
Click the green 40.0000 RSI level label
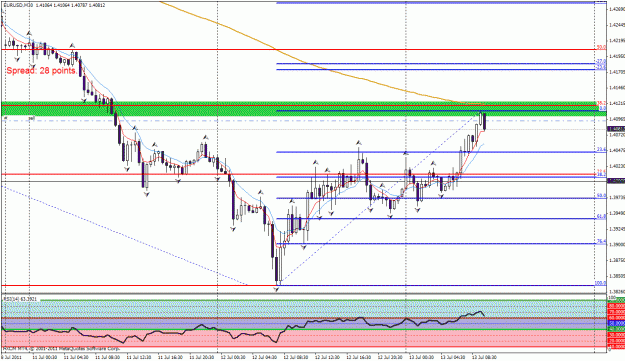pos(616,330)
